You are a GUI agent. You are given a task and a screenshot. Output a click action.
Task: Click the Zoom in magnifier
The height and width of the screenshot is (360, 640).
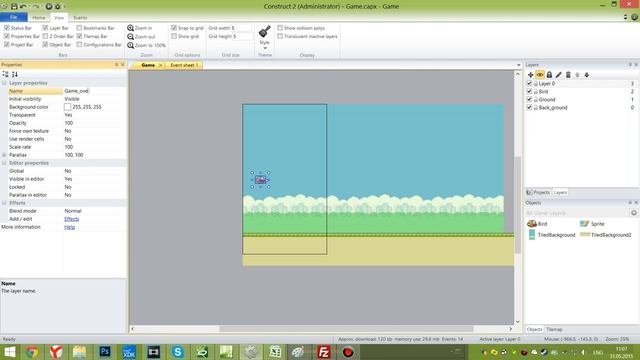click(131, 28)
